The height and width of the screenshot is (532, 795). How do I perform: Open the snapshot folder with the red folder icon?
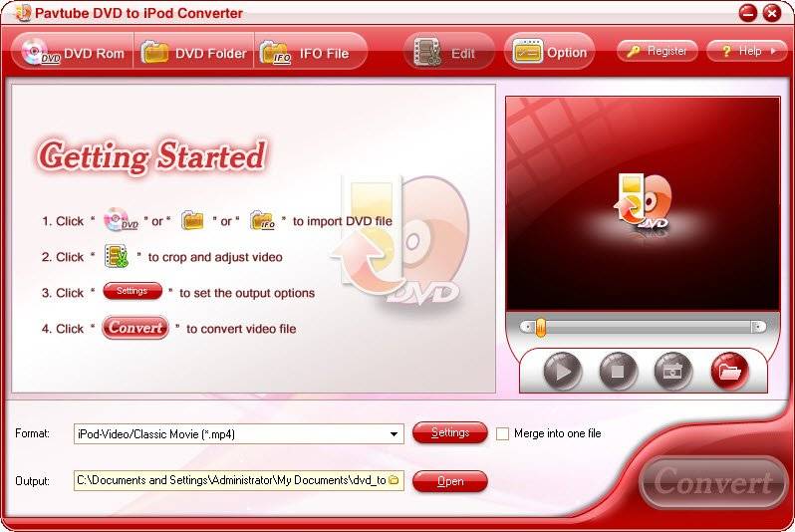point(729,372)
